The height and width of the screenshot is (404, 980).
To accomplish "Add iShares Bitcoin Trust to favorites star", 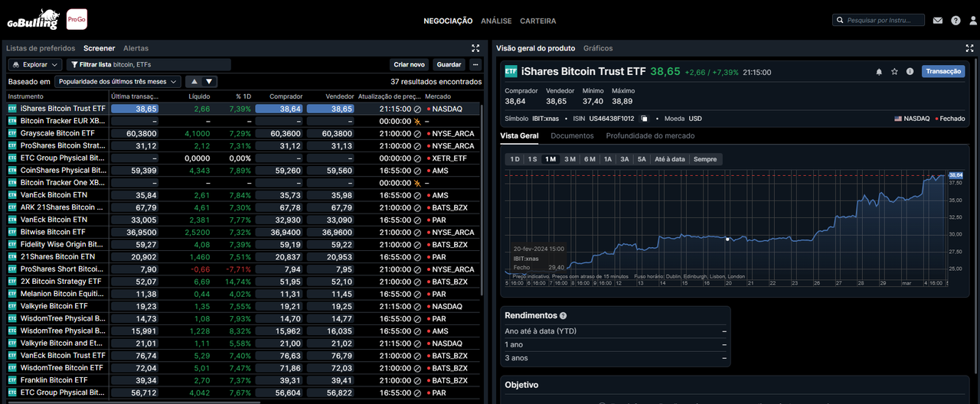I will click(x=894, y=71).
